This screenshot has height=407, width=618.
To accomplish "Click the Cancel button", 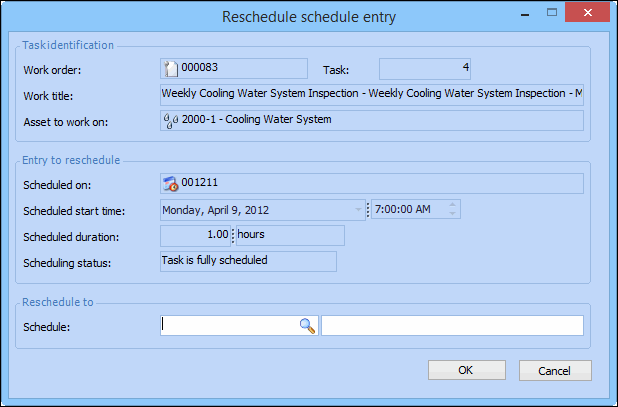I will click(x=555, y=370).
